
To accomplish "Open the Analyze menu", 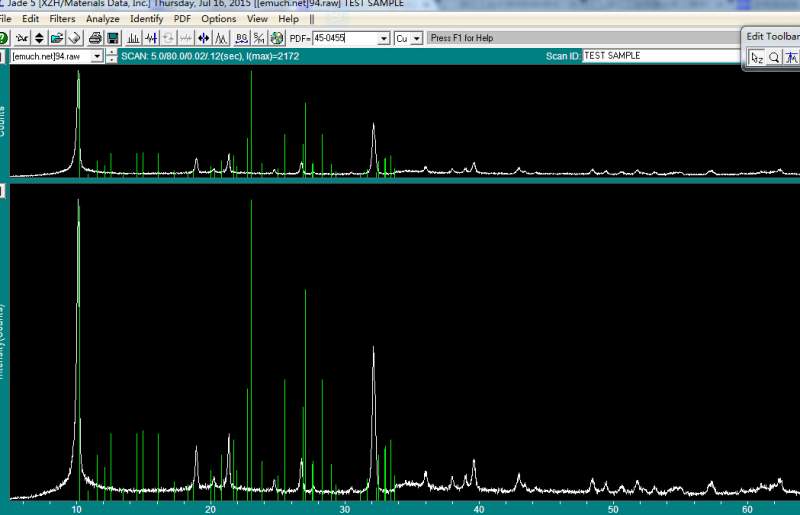I will tap(103, 19).
